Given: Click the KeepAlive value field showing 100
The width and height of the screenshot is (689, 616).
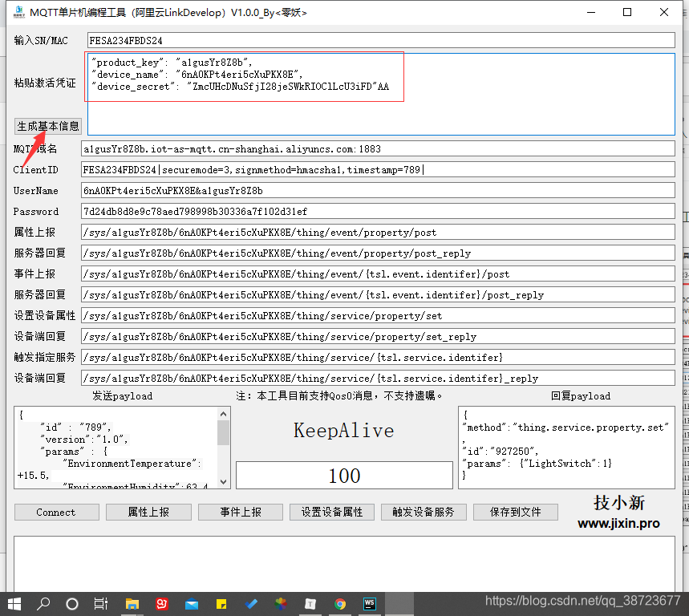Looking at the screenshot, I should [344, 476].
